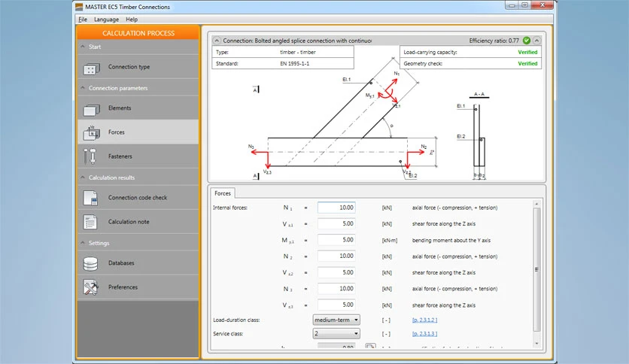This screenshot has height=364, width=629.
Task: Select Elements label in sidebar
Action: point(120,108)
